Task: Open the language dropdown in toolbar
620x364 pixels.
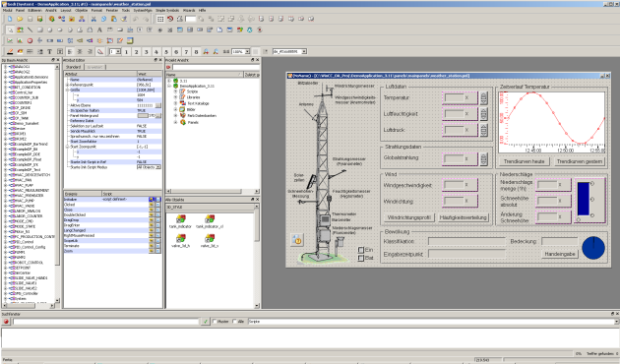Action: tap(304, 52)
